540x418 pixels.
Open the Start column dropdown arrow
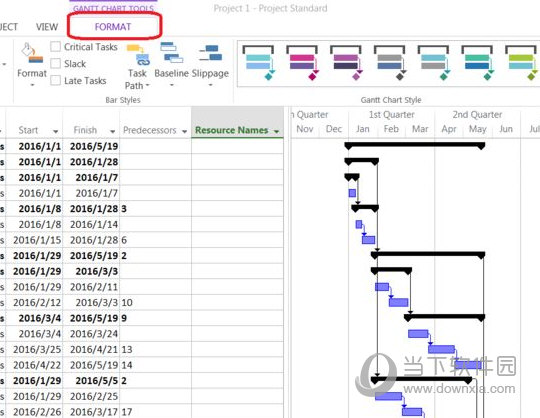[x=55, y=131]
